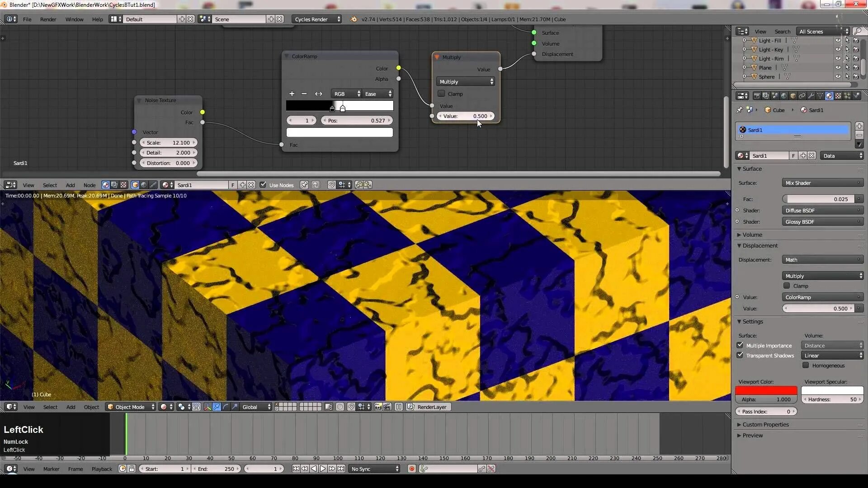Flip the ColorRamp with arrows icon

(x=318, y=94)
